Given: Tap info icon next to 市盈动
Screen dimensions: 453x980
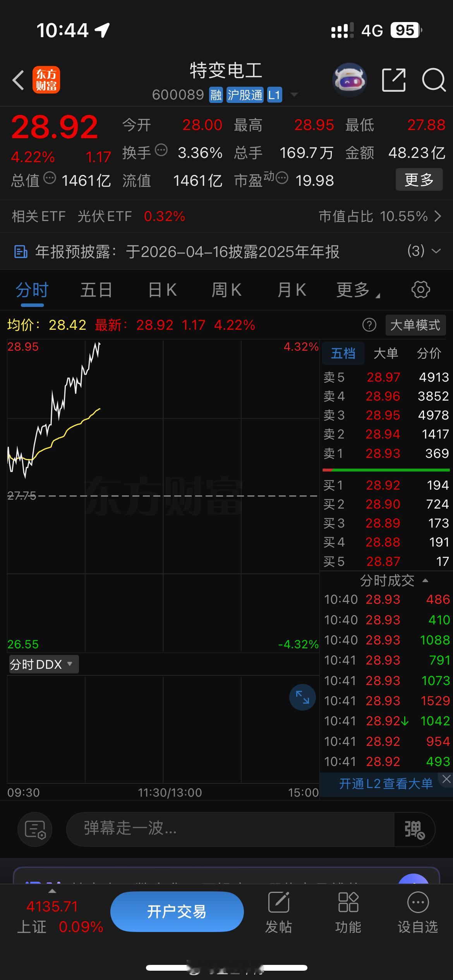Looking at the screenshot, I should pyautogui.click(x=282, y=178).
